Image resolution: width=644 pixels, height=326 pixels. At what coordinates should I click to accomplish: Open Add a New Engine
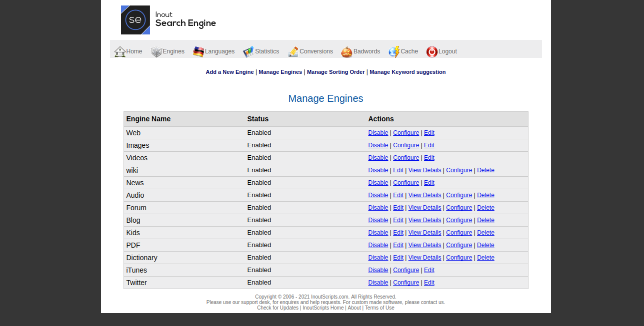click(x=229, y=72)
